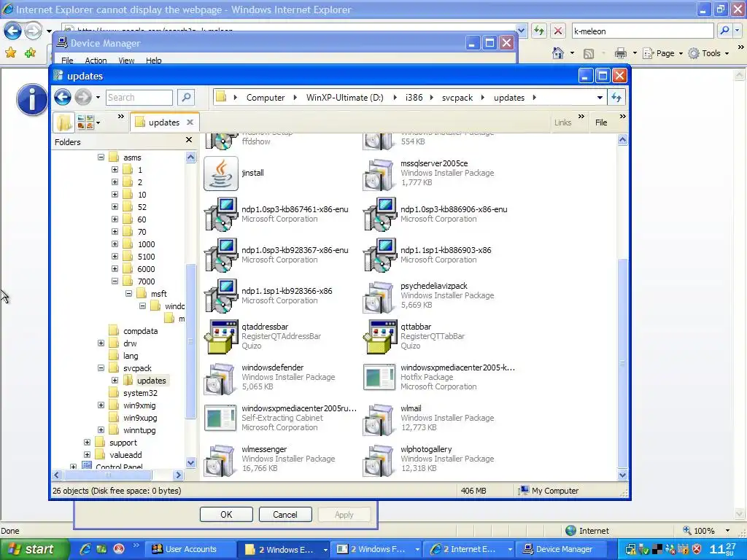747x560 pixels.
Task: Click Internet Explorer Home icon
Action: (x=558, y=53)
